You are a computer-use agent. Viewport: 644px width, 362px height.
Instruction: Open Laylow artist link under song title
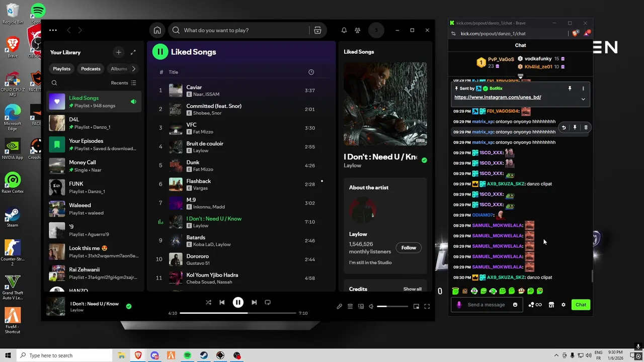pyautogui.click(x=352, y=165)
